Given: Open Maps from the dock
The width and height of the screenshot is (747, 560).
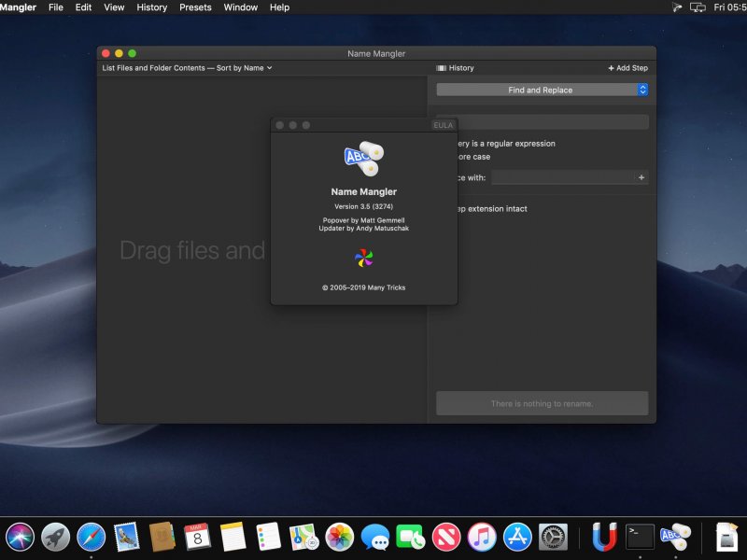Looking at the screenshot, I should coord(304,537).
